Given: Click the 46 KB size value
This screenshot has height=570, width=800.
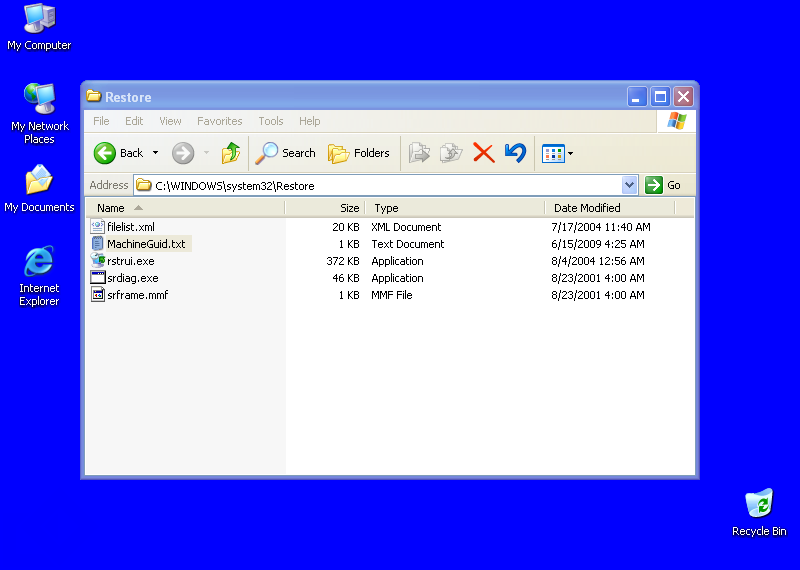Looking at the screenshot, I should point(346,278).
